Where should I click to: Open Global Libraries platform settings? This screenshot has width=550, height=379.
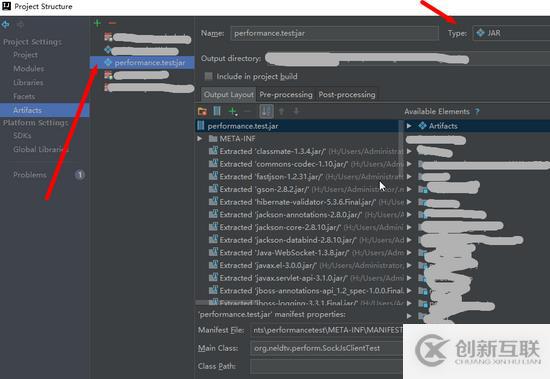click(41, 149)
